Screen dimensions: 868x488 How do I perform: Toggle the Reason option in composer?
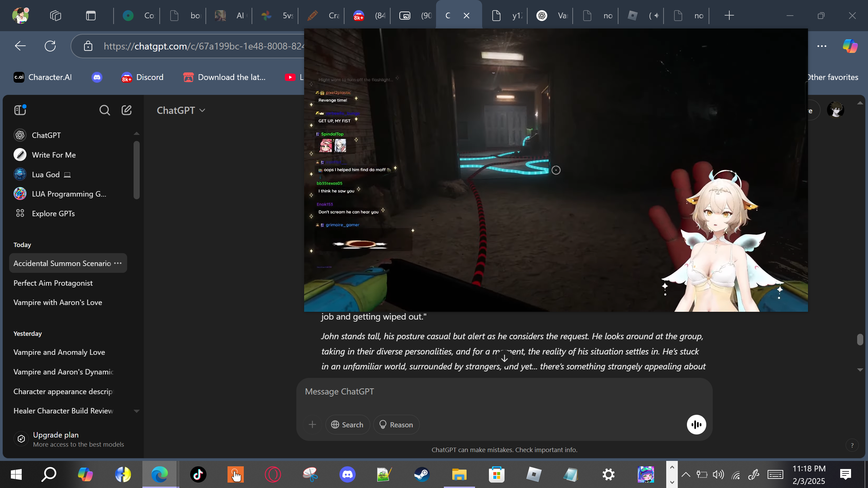(396, 425)
